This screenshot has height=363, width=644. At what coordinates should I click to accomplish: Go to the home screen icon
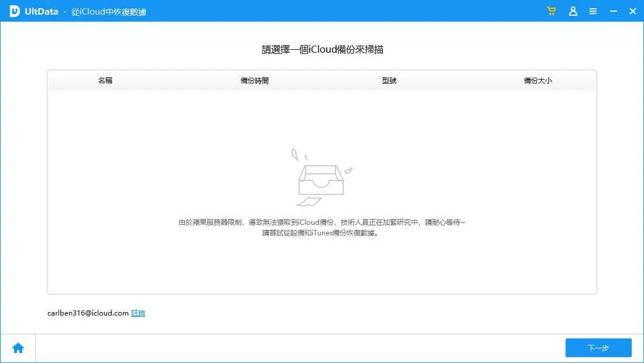click(x=18, y=348)
